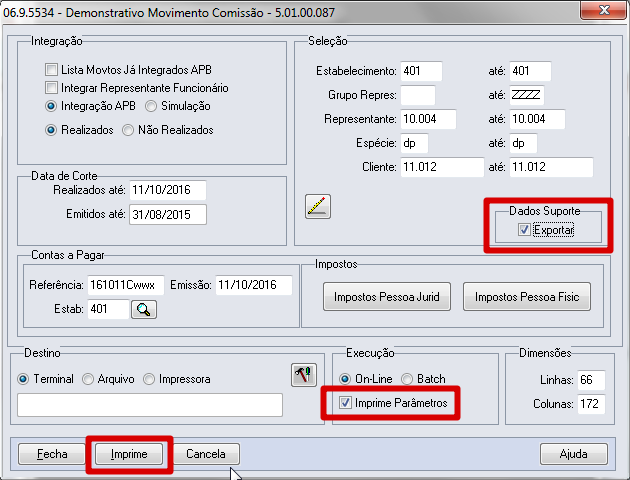Click the Grupo Repres até field ZZZZ
This screenshot has height=480, width=630.
coord(527,95)
